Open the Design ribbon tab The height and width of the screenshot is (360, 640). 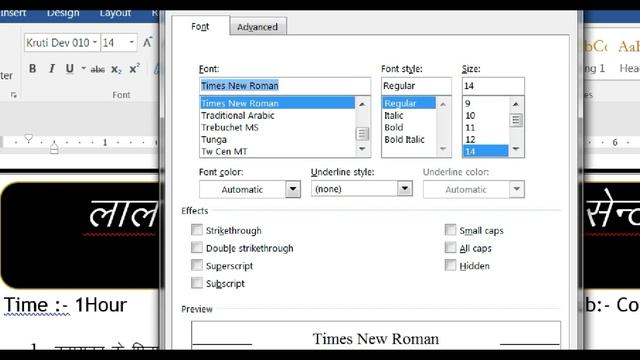[63, 13]
